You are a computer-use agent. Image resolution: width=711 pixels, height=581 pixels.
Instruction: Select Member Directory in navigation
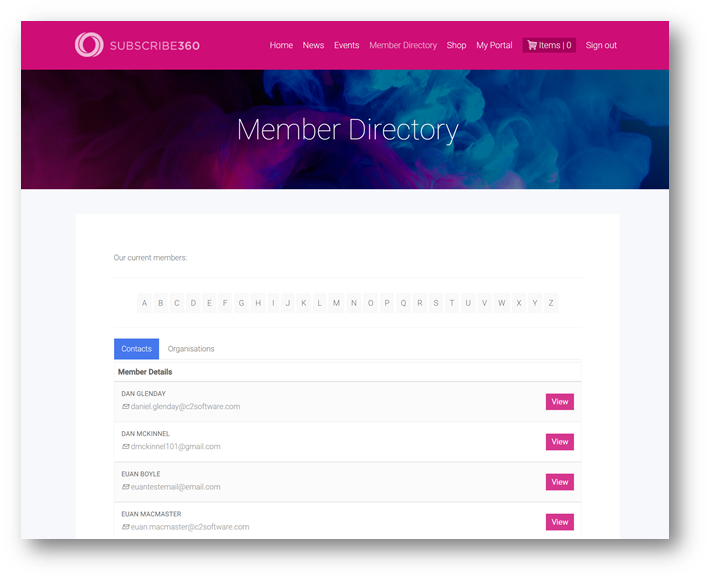[x=403, y=45]
